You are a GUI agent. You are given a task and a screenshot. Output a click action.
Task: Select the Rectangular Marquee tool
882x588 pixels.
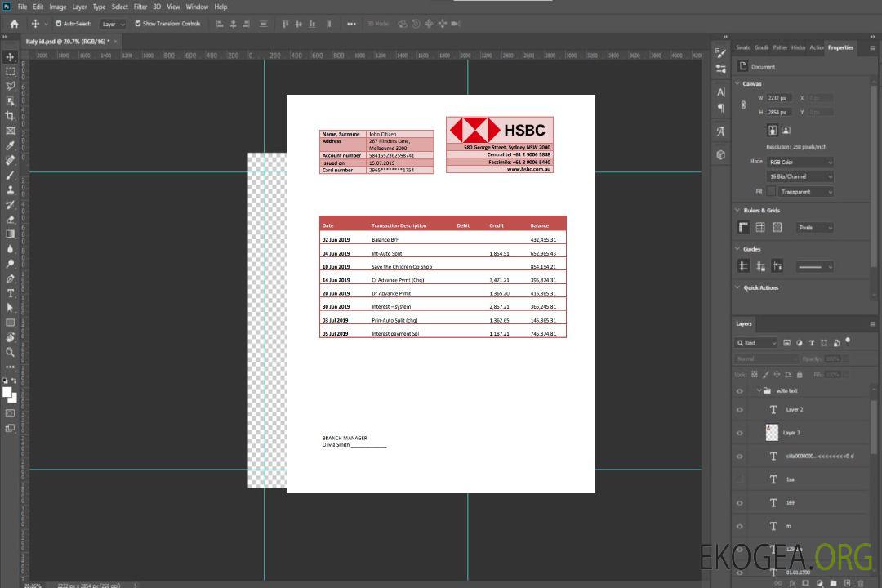tap(10, 72)
